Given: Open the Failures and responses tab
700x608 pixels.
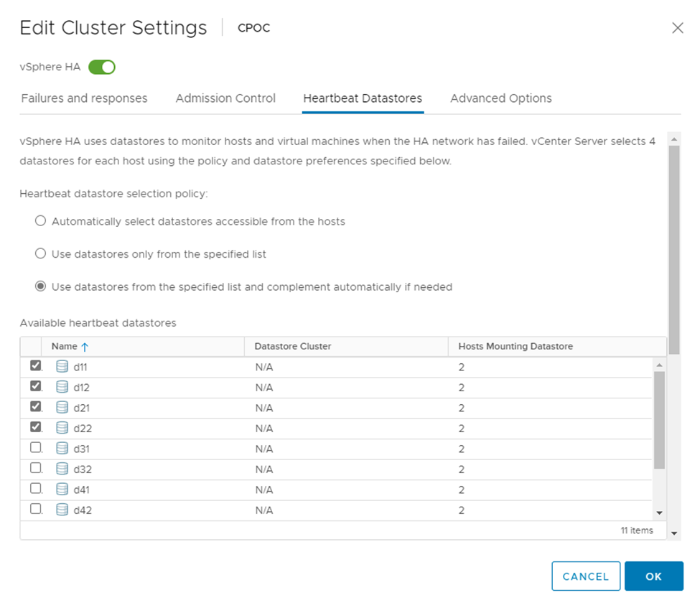Looking at the screenshot, I should tap(84, 98).
